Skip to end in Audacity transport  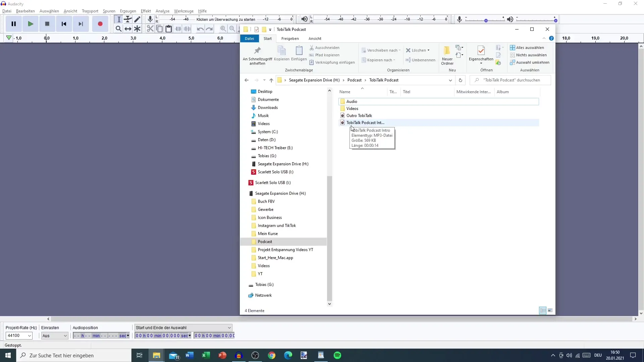81,24
